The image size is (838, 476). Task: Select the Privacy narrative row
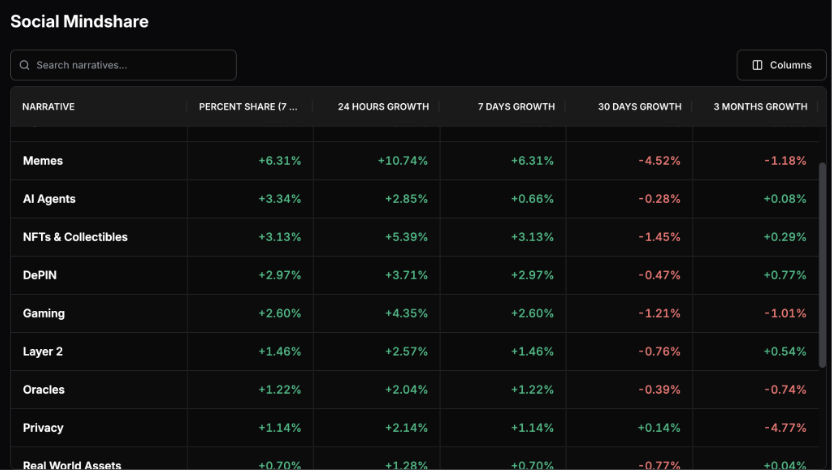point(43,427)
